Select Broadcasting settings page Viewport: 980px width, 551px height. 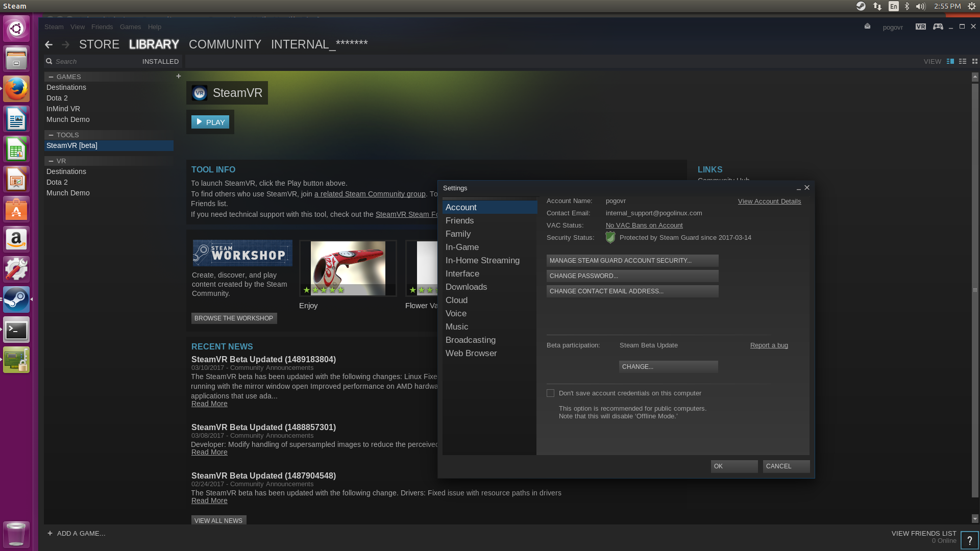489,340
